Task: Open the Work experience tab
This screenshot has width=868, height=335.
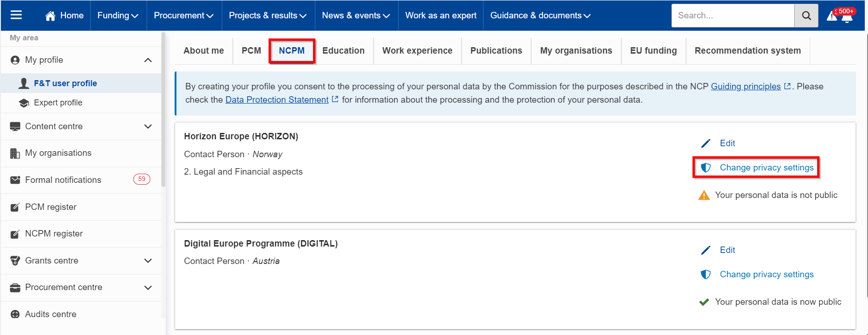Action: [x=418, y=51]
